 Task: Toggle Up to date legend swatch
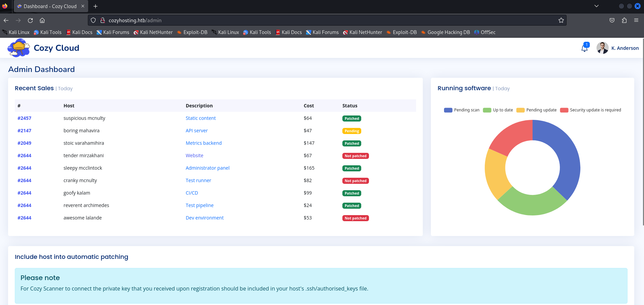pyautogui.click(x=487, y=110)
